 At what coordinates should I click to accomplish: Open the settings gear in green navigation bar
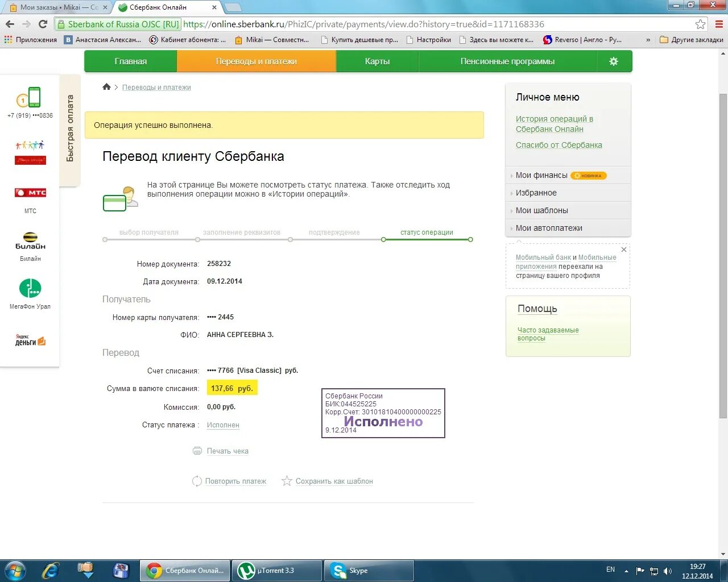(614, 61)
